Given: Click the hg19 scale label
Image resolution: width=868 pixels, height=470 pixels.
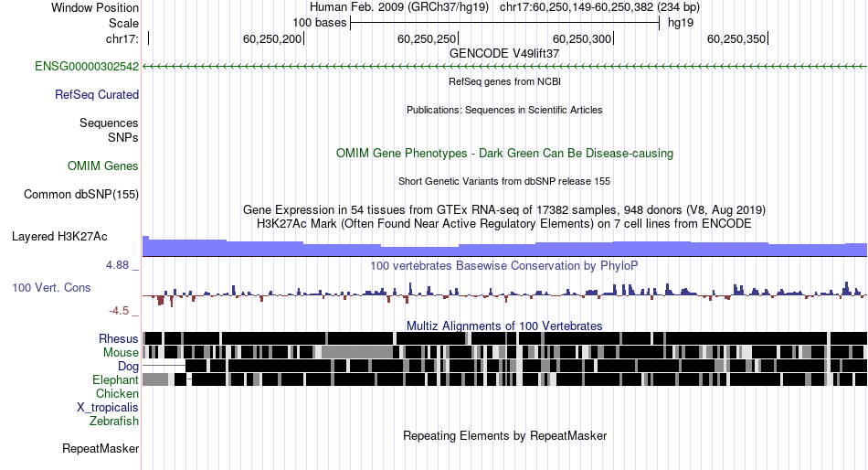Looking at the screenshot, I should [x=681, y=23].
